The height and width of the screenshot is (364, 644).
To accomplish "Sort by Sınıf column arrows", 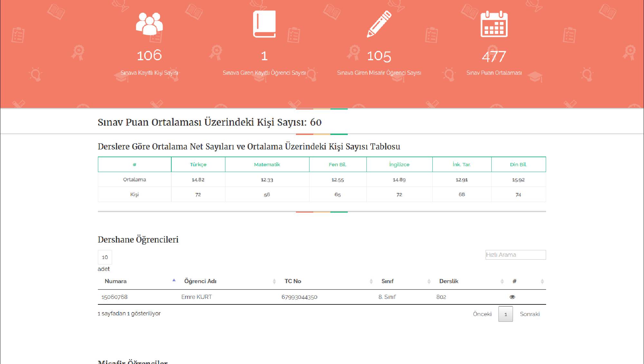I will pos(429,281).
